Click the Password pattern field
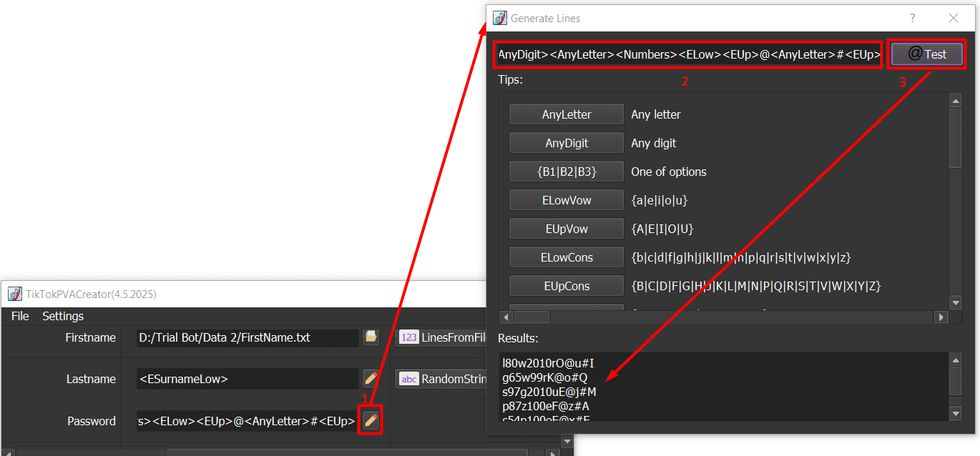This screenshot has width=980, height=456. click(x=248, y=421)
